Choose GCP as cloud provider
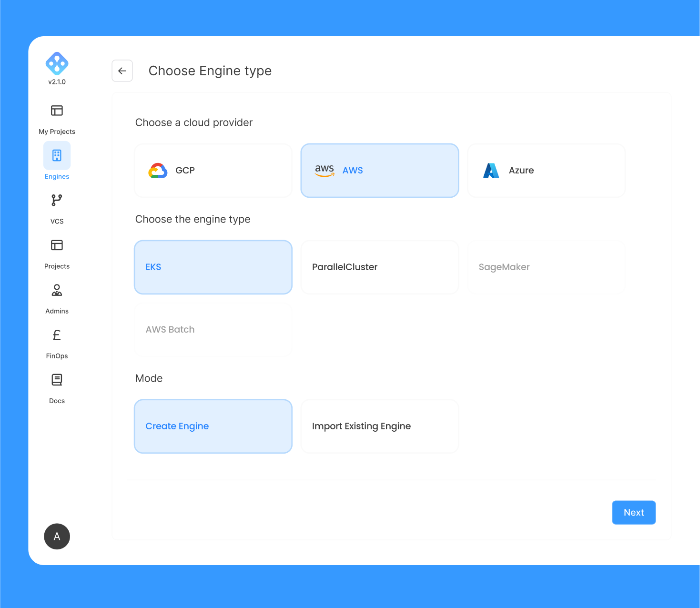The width and height of the screenshot is (700, 608). coord(213,171)
